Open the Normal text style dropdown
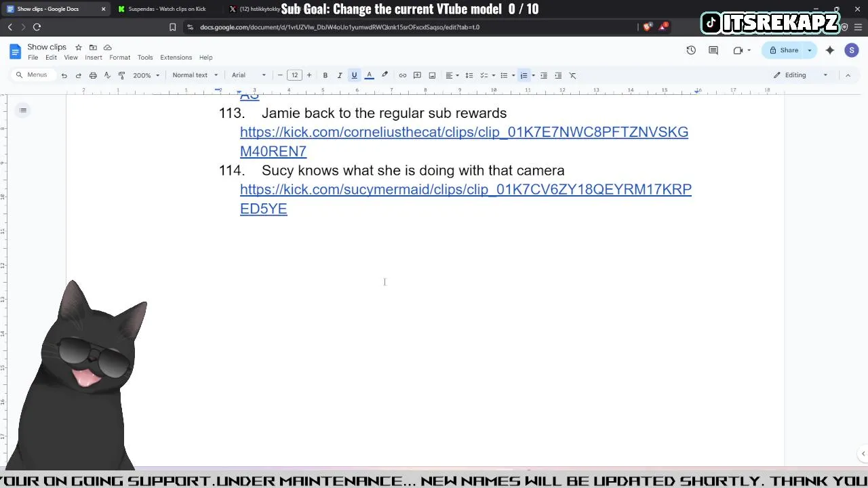 pyautogui.click(x=195, y=75)
